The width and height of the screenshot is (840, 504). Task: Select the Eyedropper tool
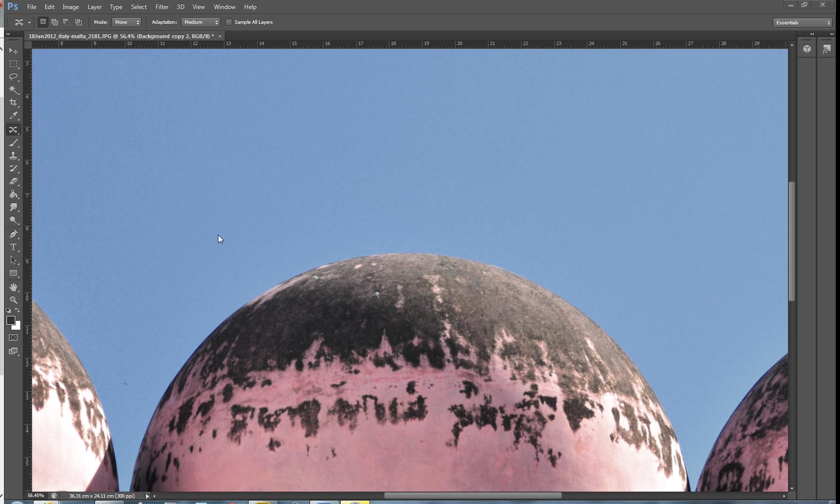point(13,115)
